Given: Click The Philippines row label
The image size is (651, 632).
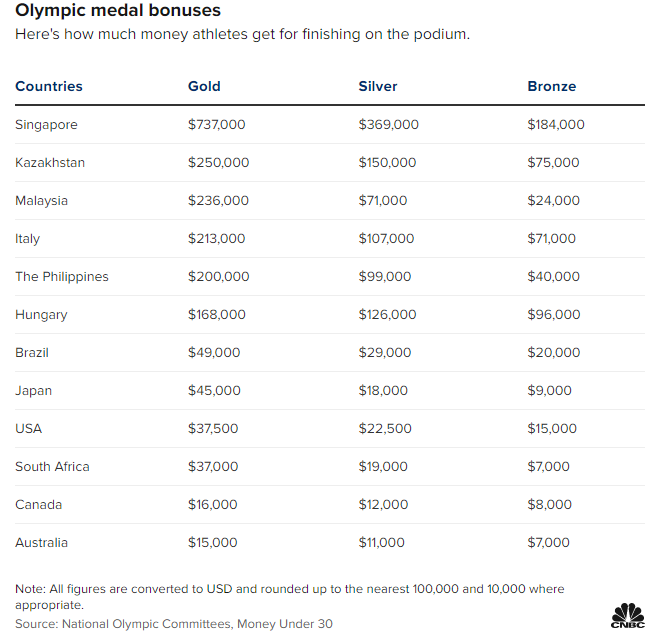Looking at the screenshot, I should click(x=62, y=277).
